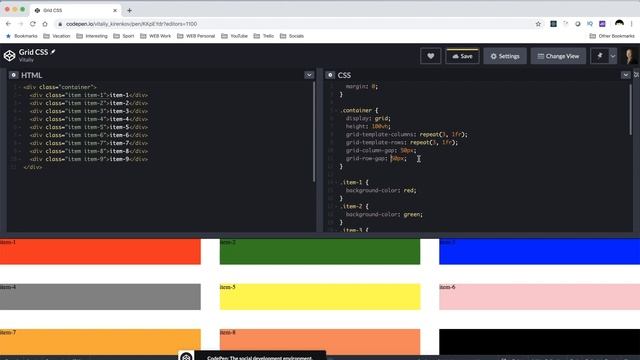Click yellow item-5 box in preview
The height and width of the screenshot is (360, 640).
point(320,297)
